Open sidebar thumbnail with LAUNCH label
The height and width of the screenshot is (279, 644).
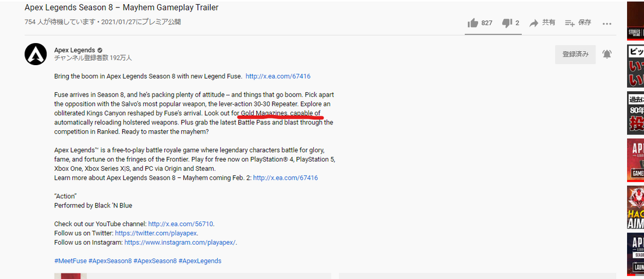click(x=635, y=254)
